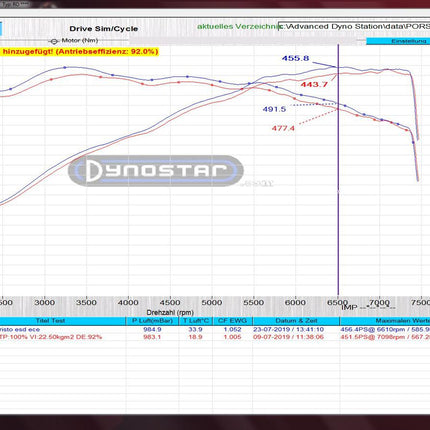
Task: Click into the aktuelles Verzeichnis path field
Action: [354, 26]
